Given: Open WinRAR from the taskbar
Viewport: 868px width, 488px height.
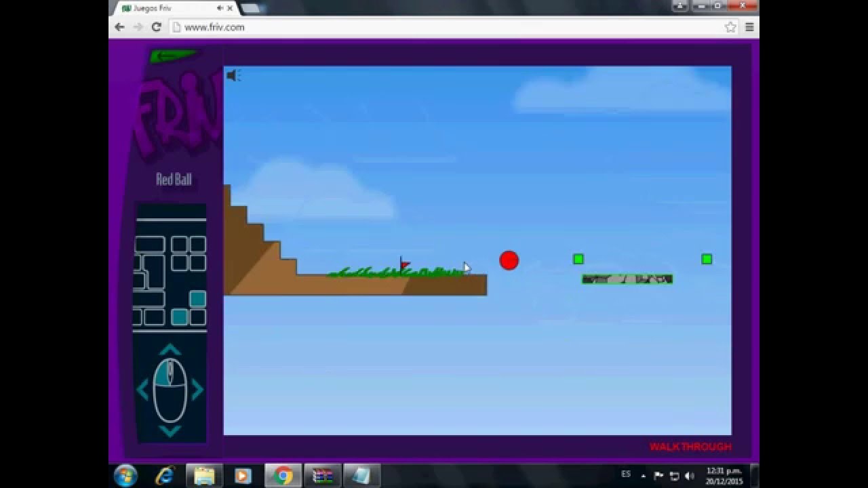Looking at the screenshot, I should (x=322, y=476).
